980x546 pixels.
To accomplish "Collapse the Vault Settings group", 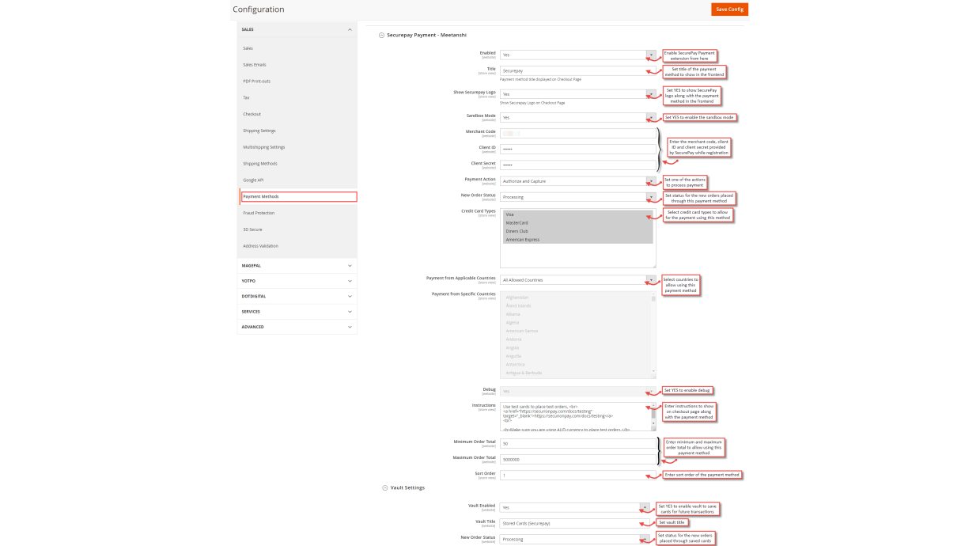I will [403, 487].
